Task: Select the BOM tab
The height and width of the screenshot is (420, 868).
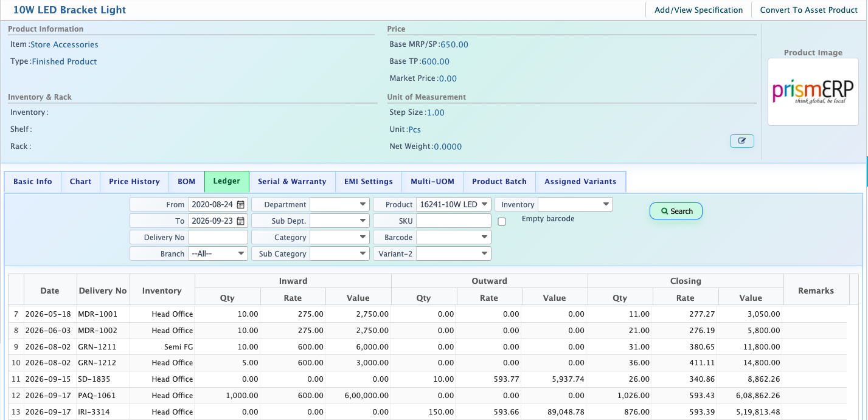Action: [x=187, y=182]
